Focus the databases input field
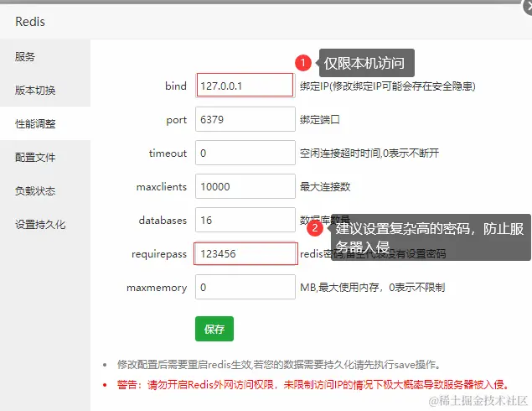This screenshot has width=532, height=411. pyautogui.click(x=245, y=220)
